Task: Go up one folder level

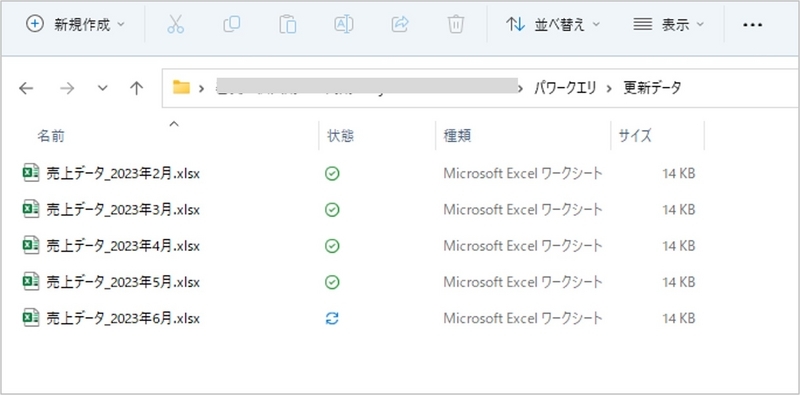Action: click(x=136, y=88)
